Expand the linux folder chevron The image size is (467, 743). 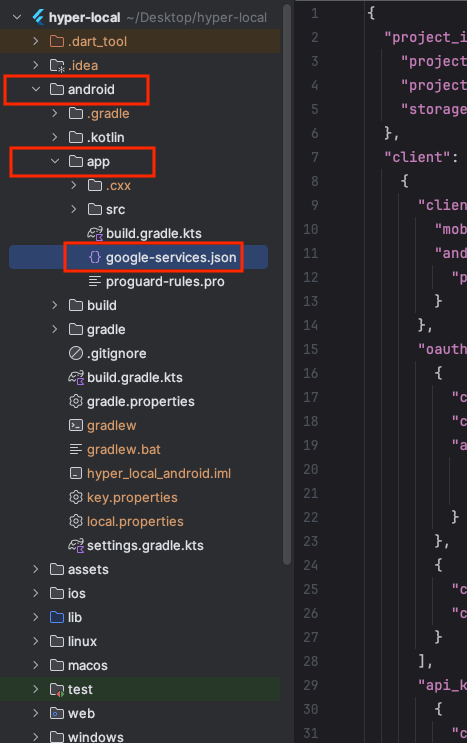pos(36,641)
